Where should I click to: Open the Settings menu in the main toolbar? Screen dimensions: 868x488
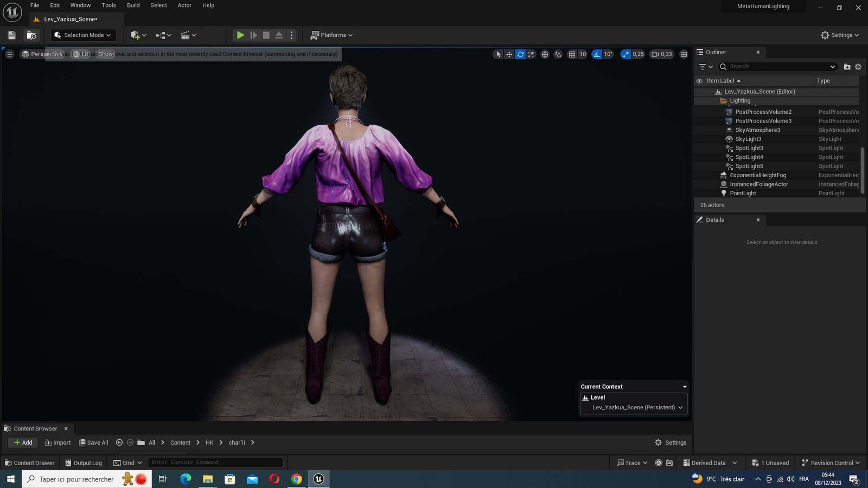(839, 35)
